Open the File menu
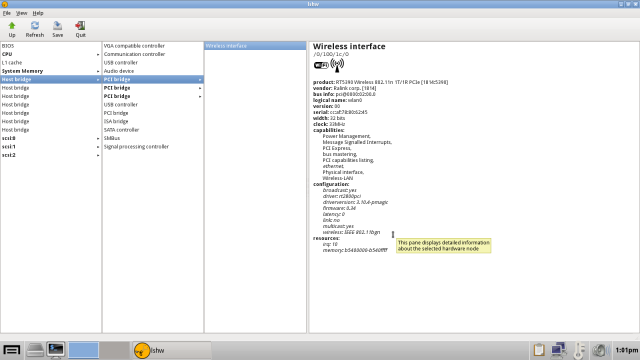The width and height of the screenshot is (640, 360). tap(7, 13)
